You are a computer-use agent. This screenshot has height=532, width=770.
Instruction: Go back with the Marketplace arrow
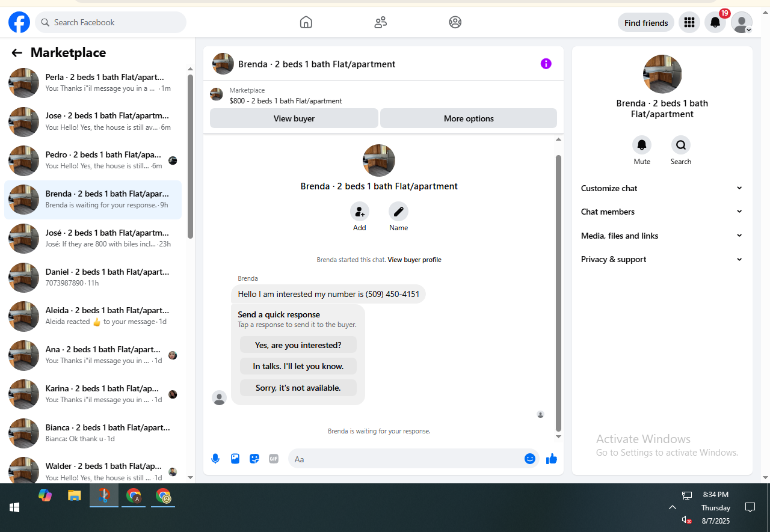coord(17,53)
